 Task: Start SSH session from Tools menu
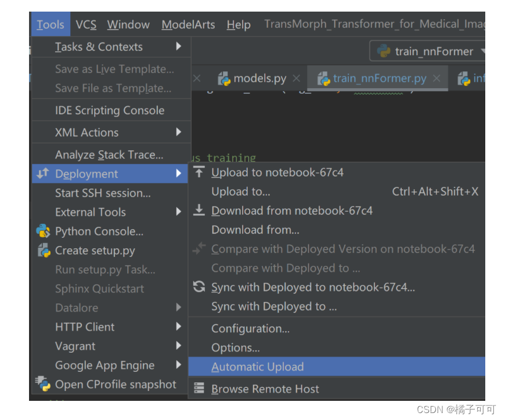[110, 193]
